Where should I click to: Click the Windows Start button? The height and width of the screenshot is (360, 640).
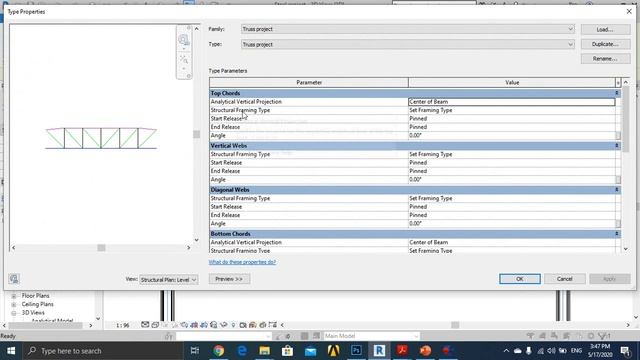(11, 351)
